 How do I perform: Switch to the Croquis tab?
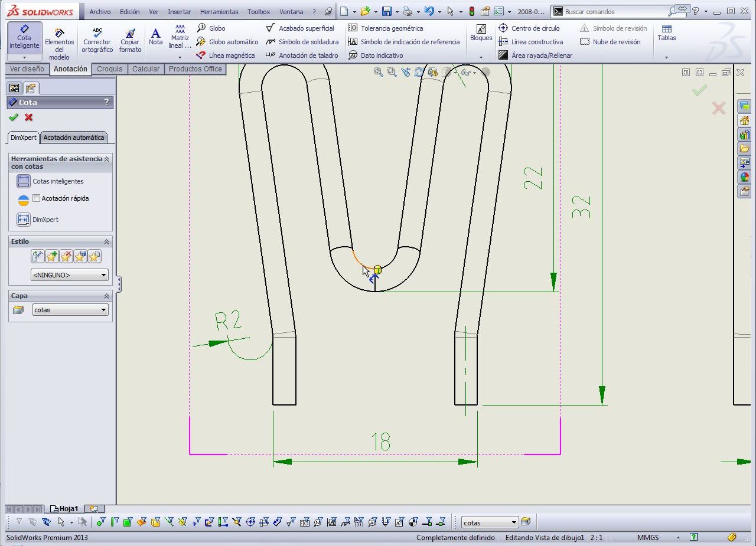pos(109,69)
